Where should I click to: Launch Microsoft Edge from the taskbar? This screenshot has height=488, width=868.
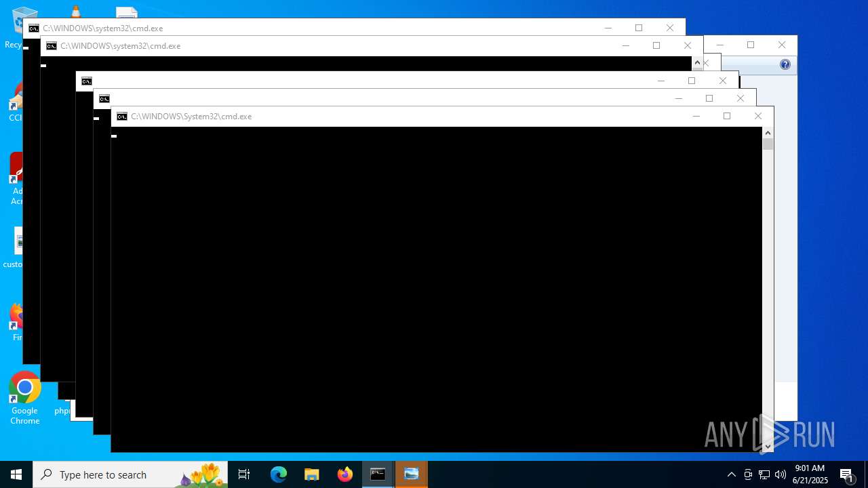[x=279, y=474]
